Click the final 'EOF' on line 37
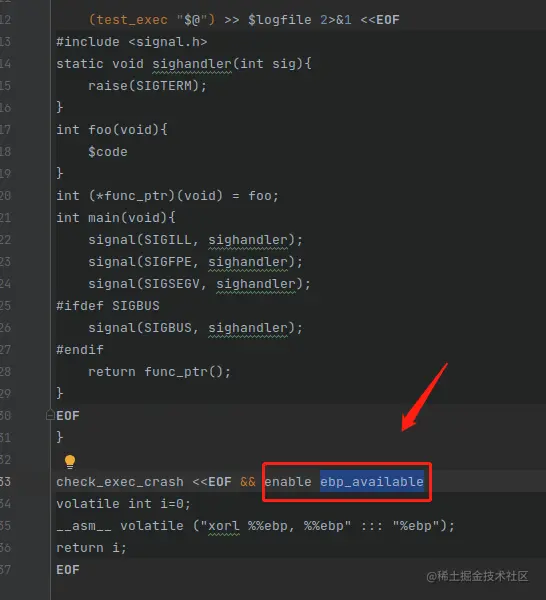The image size is (546, 600). click(68, 570)
